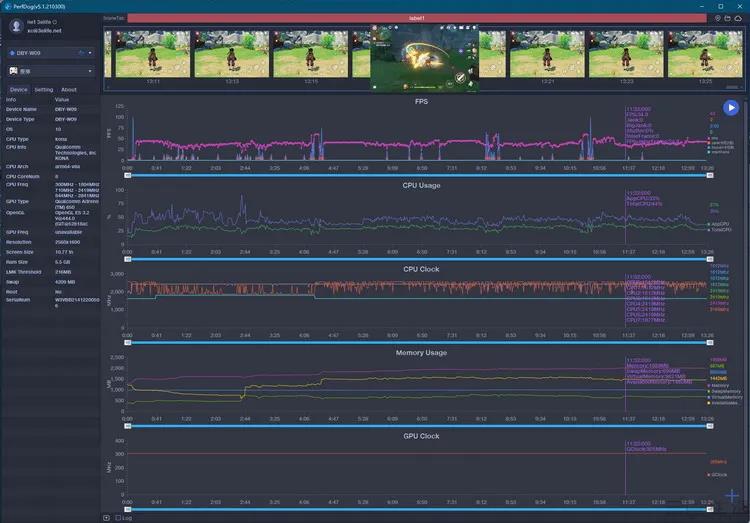Switch to the Device tab
Viewport: 750px width, 523px height.
click(x=19, y=89)
